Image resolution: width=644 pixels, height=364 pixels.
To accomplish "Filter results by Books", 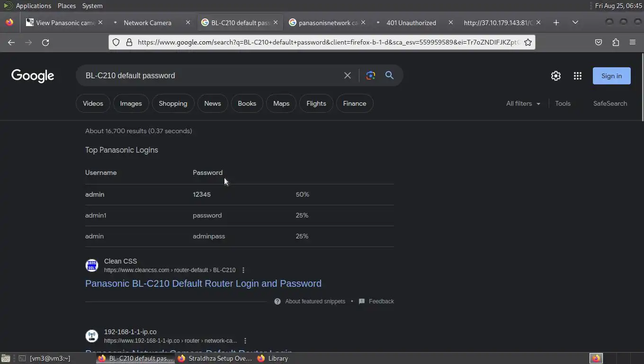I will (x=247, y=103).
